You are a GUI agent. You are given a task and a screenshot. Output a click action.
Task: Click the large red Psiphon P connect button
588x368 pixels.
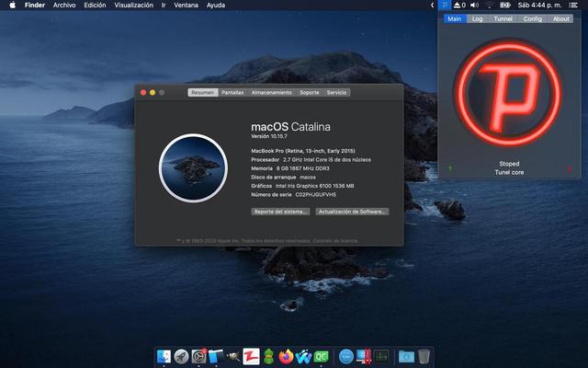tap(509, 92)
